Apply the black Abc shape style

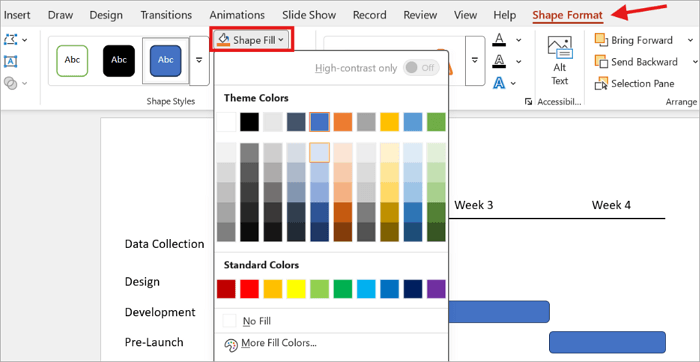click(x=119, y=61)
